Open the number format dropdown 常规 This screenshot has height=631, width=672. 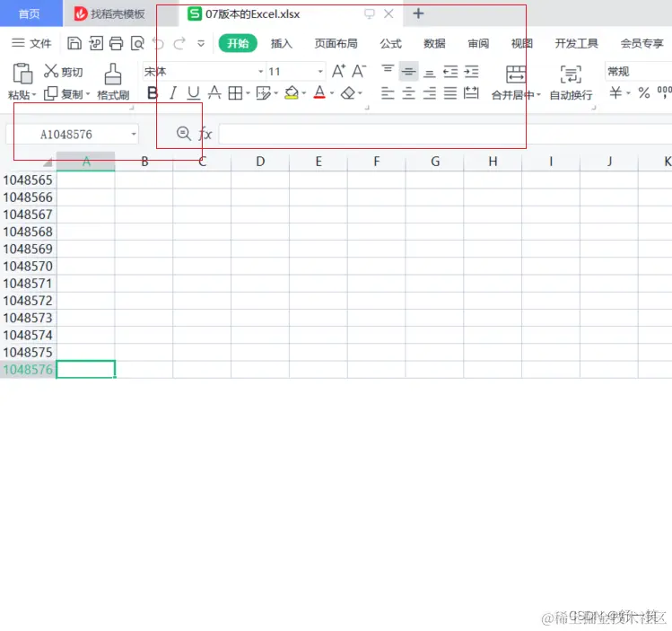click(x=638, y=72)
